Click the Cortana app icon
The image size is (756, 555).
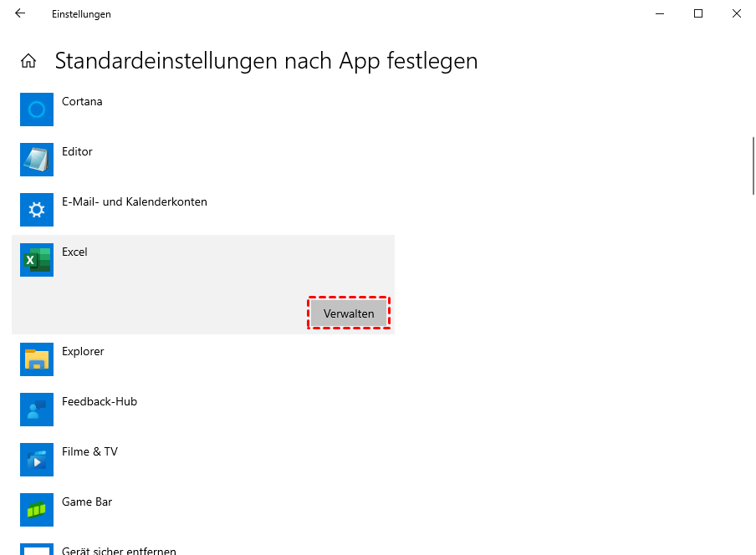[x=37, y=109]
